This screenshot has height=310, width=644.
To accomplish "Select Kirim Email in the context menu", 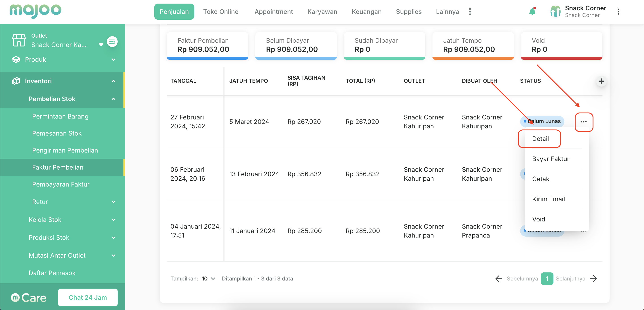I will click(x=548, y=199).
